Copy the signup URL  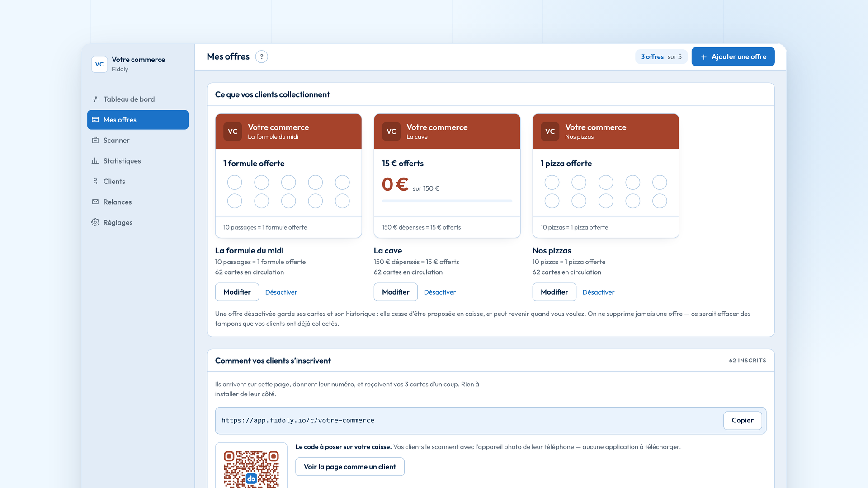coord(742,420)
